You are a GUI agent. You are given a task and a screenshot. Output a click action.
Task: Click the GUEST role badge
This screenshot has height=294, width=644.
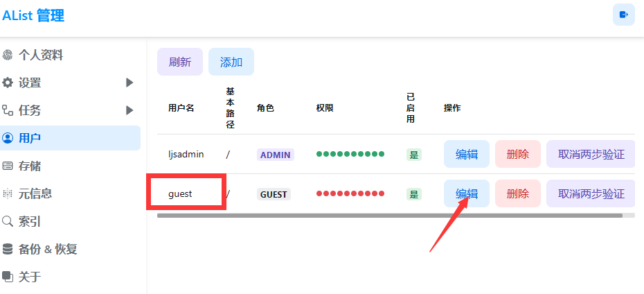pos(274,194)
